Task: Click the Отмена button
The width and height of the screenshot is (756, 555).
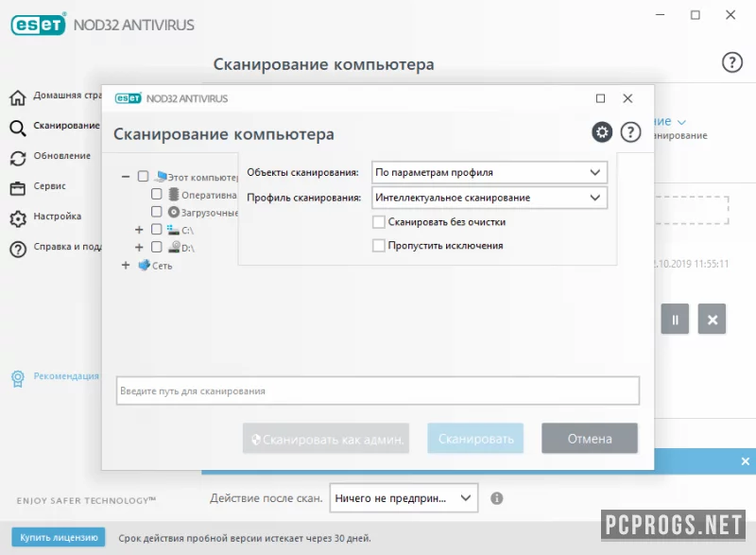Action: point(589,439)
